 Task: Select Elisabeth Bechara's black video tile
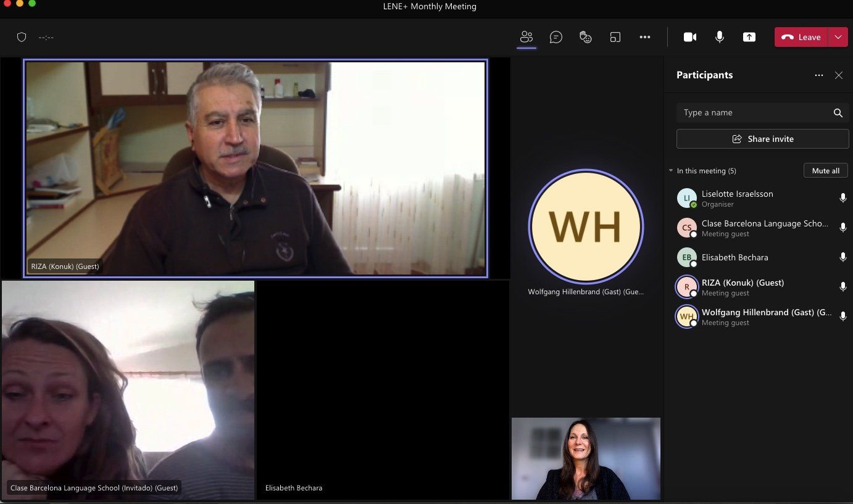pos(383,390)
